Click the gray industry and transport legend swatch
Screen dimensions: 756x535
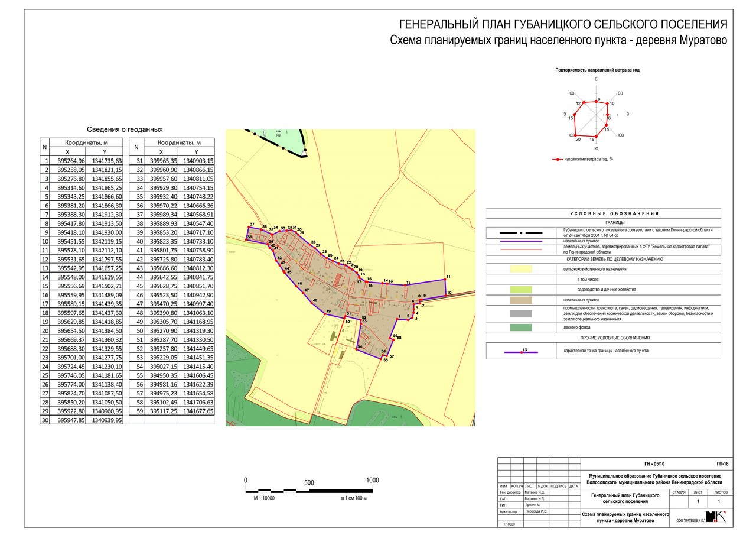coord(522,313)
